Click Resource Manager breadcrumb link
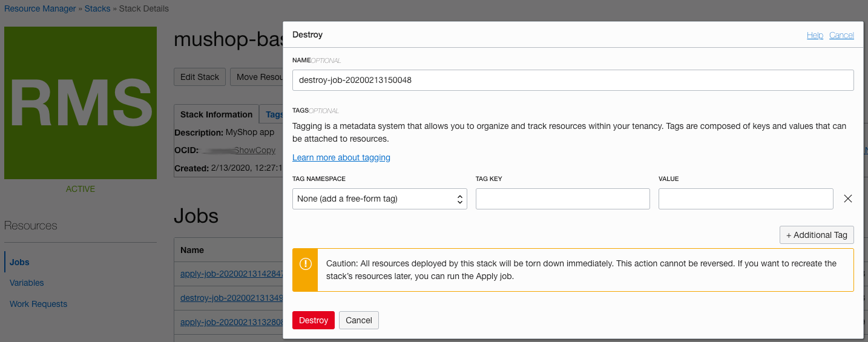 pos(40,8)
